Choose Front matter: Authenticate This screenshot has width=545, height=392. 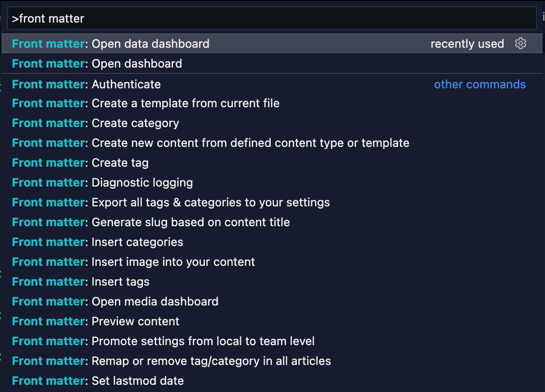tap(126, 84)
